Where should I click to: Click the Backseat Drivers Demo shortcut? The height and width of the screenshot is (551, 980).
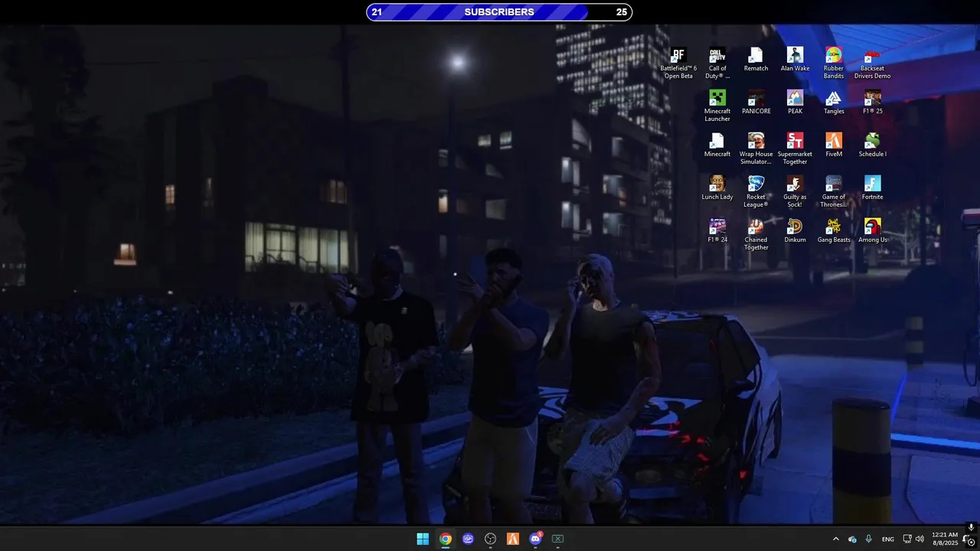(x=873, y=63)
